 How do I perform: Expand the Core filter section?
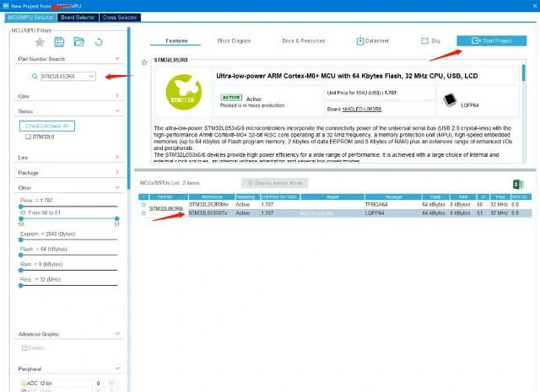pos(117,95)
